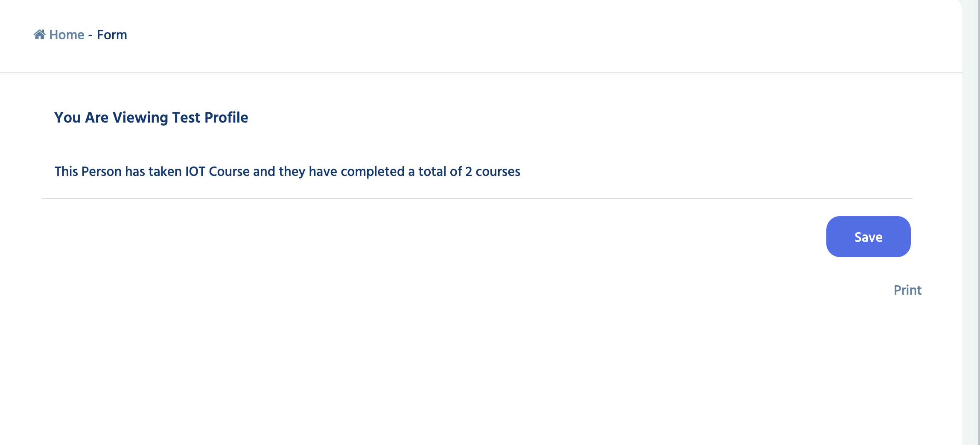Click 'This Person' at the sentence start
This screenshot has width=980, height=445.
[x=88, y=172]
